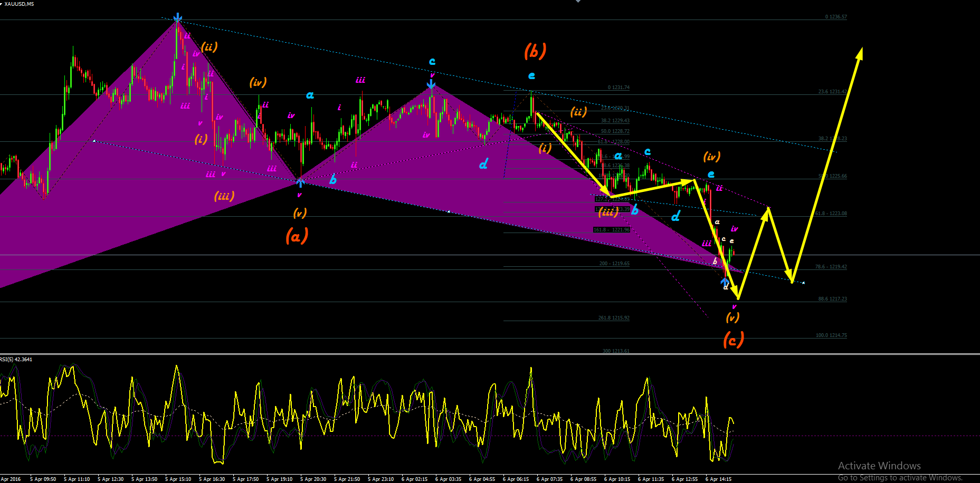Click the 38.2 1229.43 retracement label
Image resolution: width=980 pixels, height=483 pixels.
[615, 121]
